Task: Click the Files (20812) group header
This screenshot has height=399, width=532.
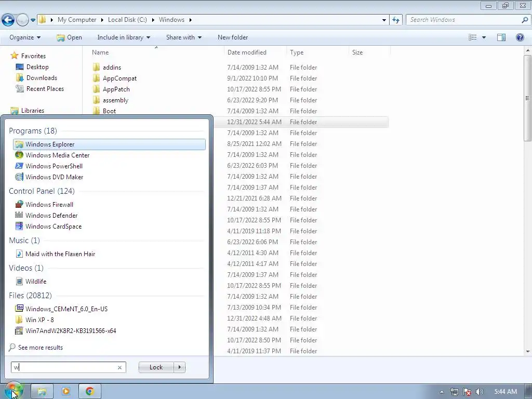Action: tap(30, 296)
